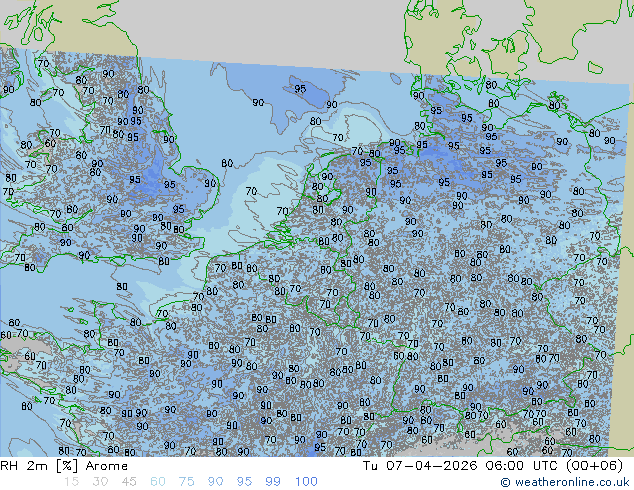
Task: Select the 'Arome' model name label
Action: [107, 466]
